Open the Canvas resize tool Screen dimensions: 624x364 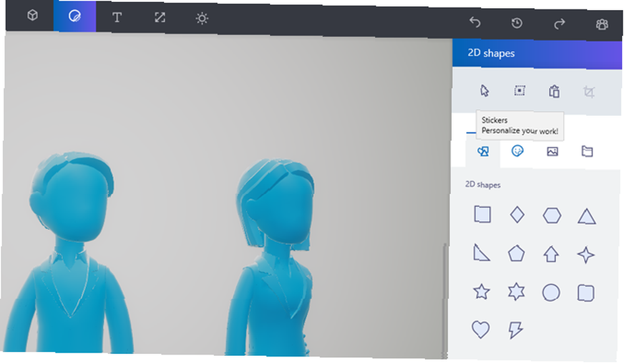point(160,17)
